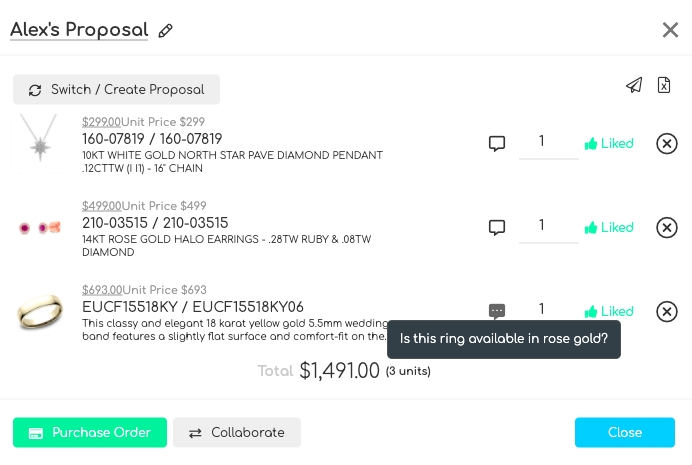Click the blue Close button
The height and width of the screenshot is (465, 692).
(624, 432)
